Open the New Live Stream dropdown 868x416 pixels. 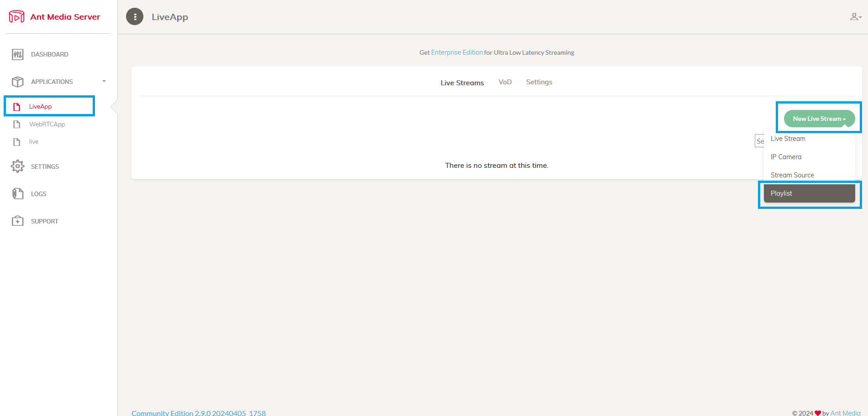click(819, 119)
